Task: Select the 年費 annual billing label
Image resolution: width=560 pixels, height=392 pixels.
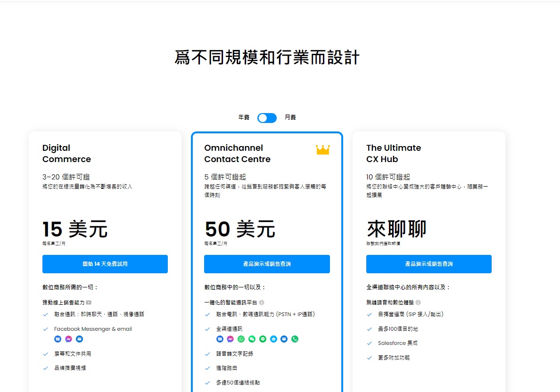Action: [244, 118]
